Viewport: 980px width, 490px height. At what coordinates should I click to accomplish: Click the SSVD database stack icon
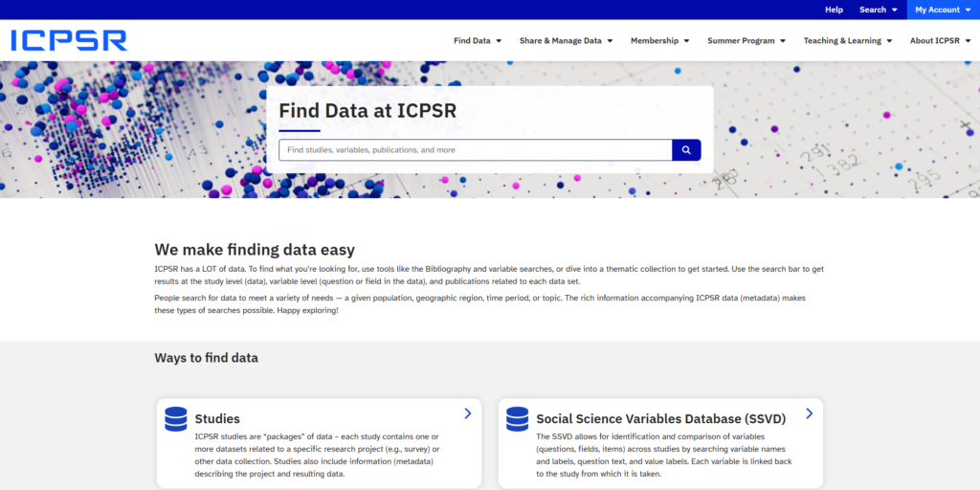[517, 418]
